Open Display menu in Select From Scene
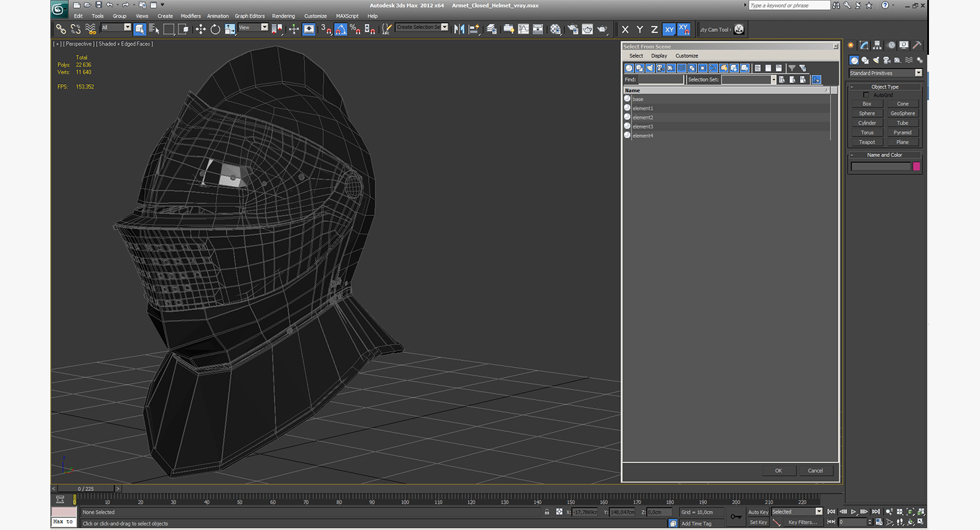This screenshot has width=980, height=530. [x=659, y=56]
